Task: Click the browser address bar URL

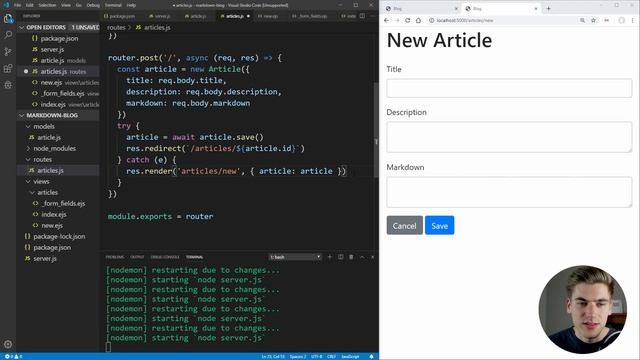Action: [x=464, y=20]
